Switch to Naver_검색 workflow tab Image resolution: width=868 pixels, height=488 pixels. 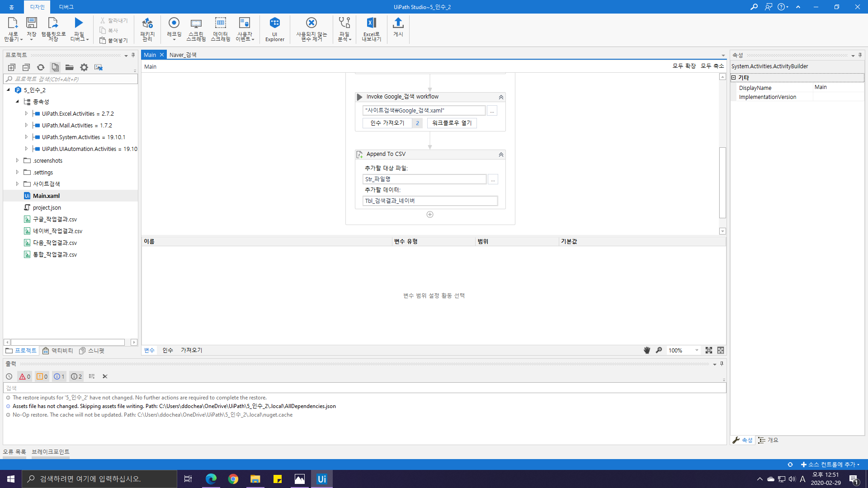click(x=183, y=55)
